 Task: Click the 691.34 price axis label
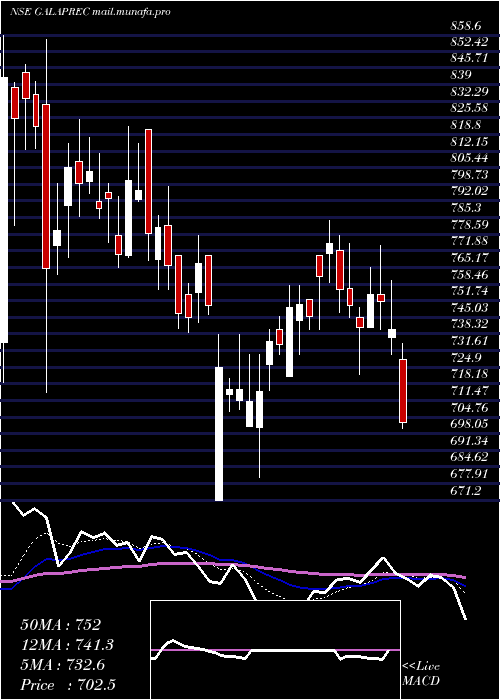point(470,442)
